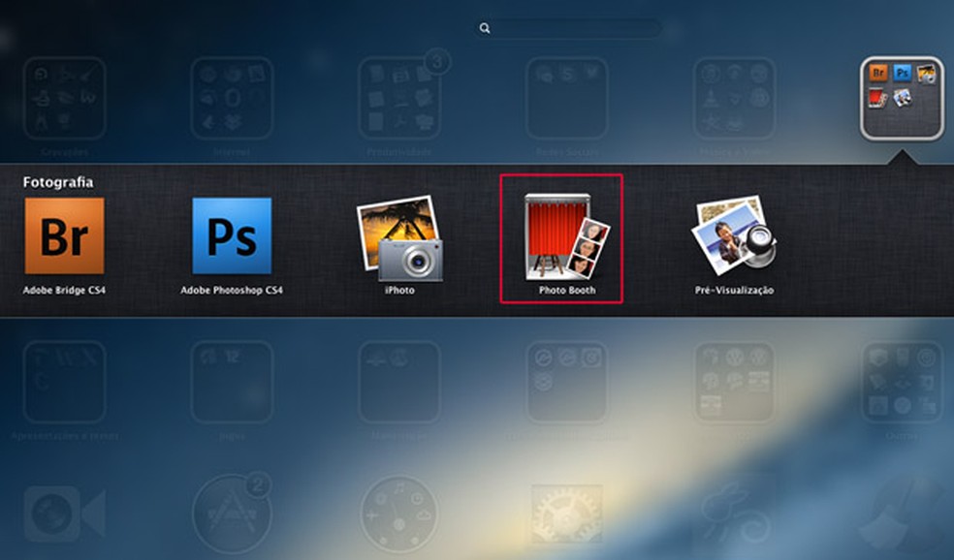Click the Photo Booth label text
The height and width of the screenshot is (560, 954).
point(567,290)
